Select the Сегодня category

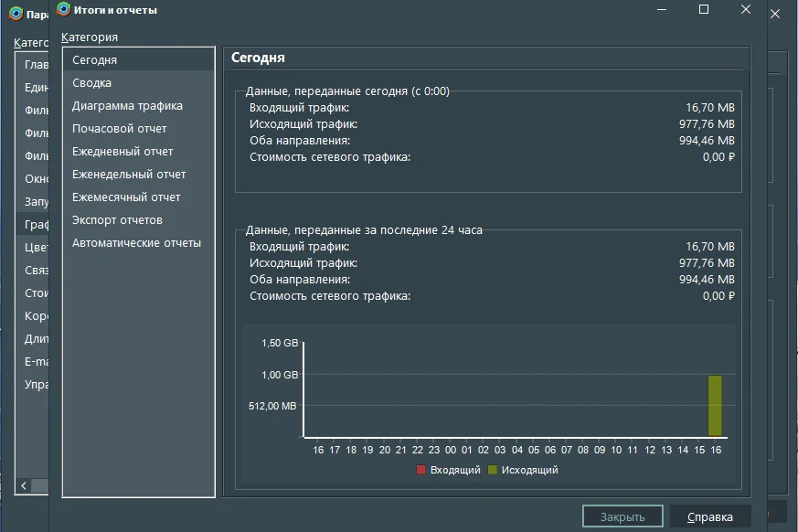pos(95,59)
